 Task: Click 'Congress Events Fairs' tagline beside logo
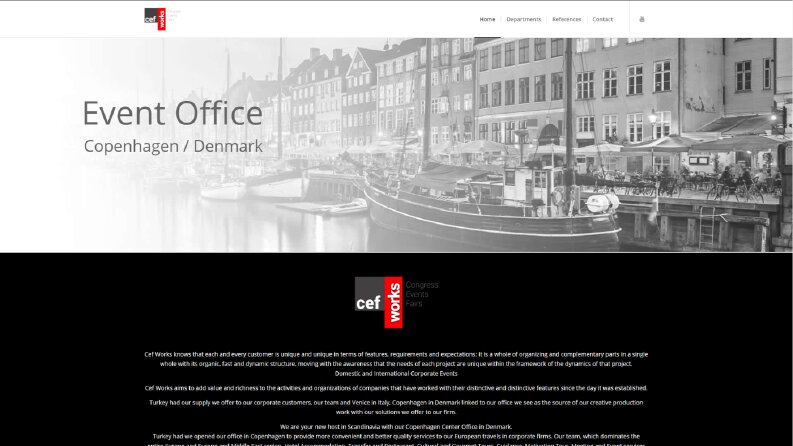tap(422, 294)
